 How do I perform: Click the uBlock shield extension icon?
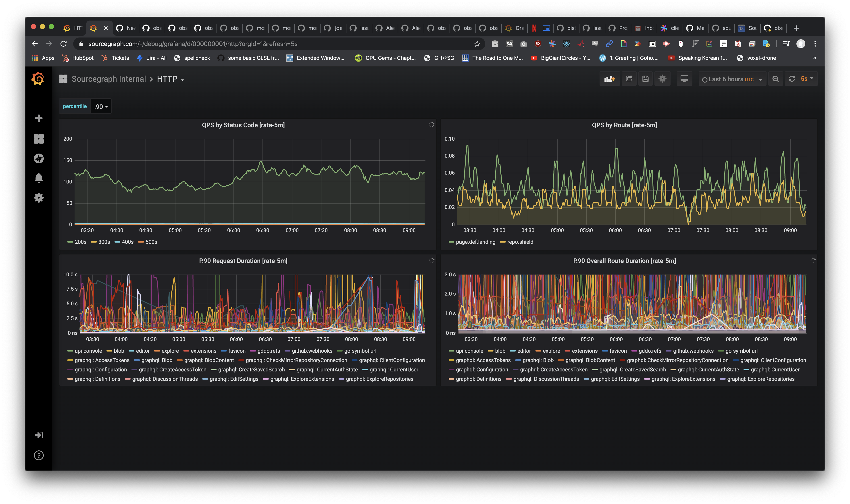pyautogui.click(x=537, y=44)
